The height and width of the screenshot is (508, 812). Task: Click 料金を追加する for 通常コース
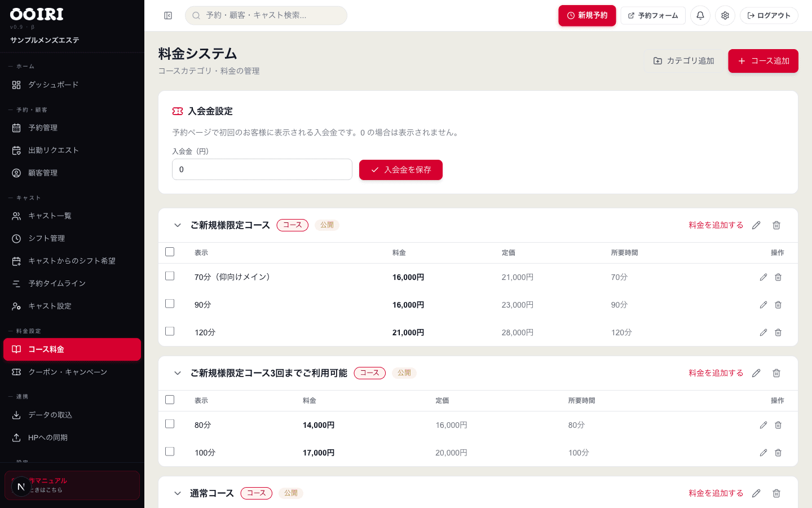pos(716,493)
